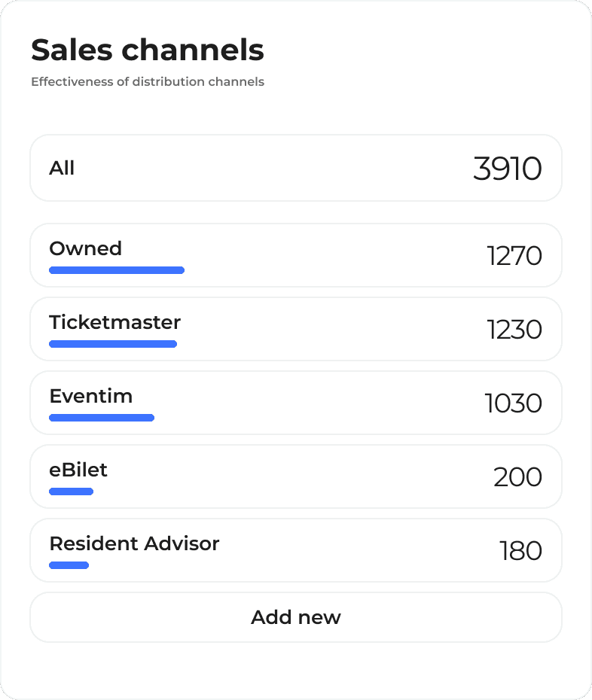Click the Owned blue progress bar

click(x=117, y=270)
